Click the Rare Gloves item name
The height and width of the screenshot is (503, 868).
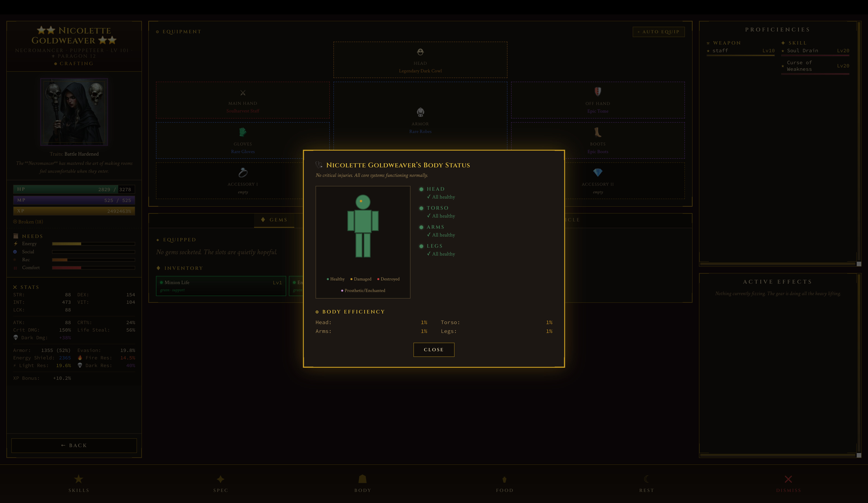point(243,152)
